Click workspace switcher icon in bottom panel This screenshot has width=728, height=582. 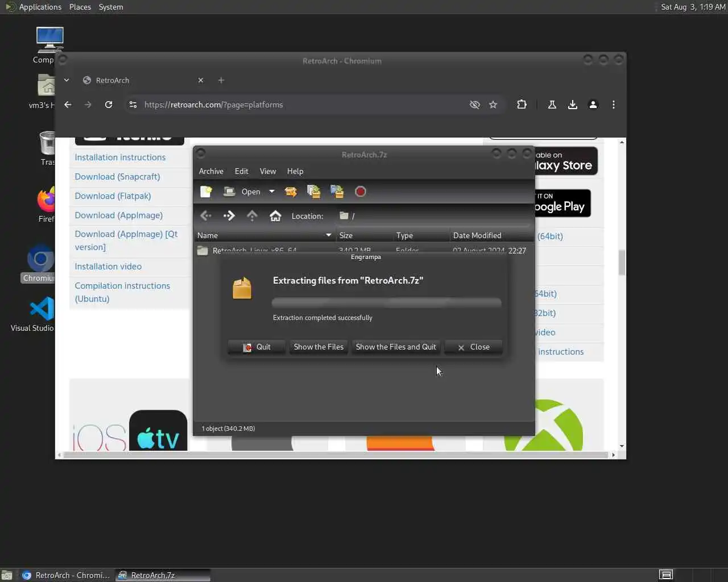666,575
